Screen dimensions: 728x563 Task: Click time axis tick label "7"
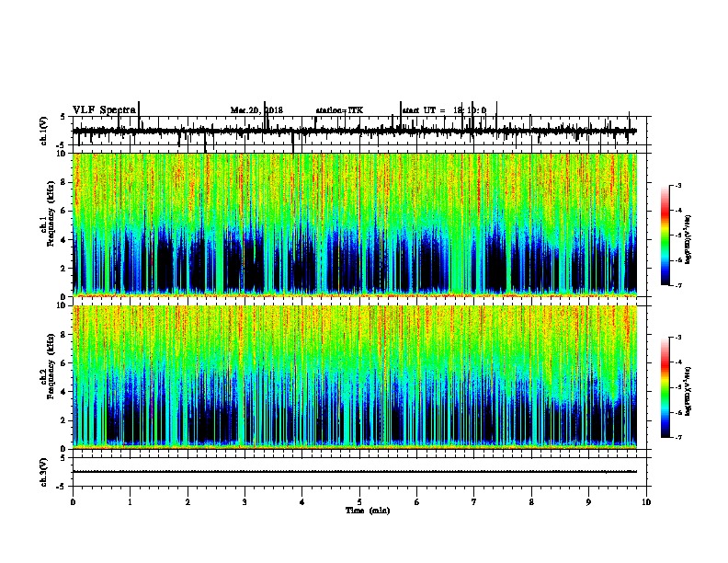click(x=474, y=502)
